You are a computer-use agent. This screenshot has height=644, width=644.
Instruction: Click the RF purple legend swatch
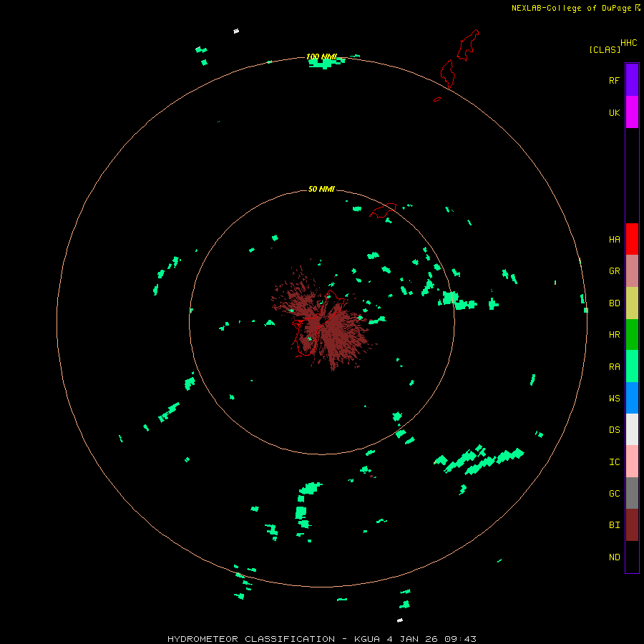click(632, 80)
